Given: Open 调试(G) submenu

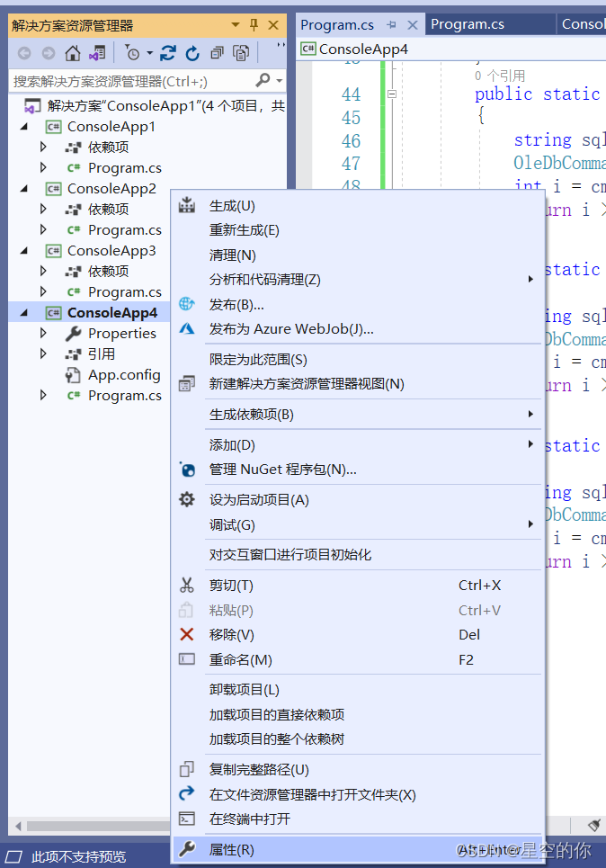Looking at the screenshot, I should pyautogui.click(x=357, y=524).
